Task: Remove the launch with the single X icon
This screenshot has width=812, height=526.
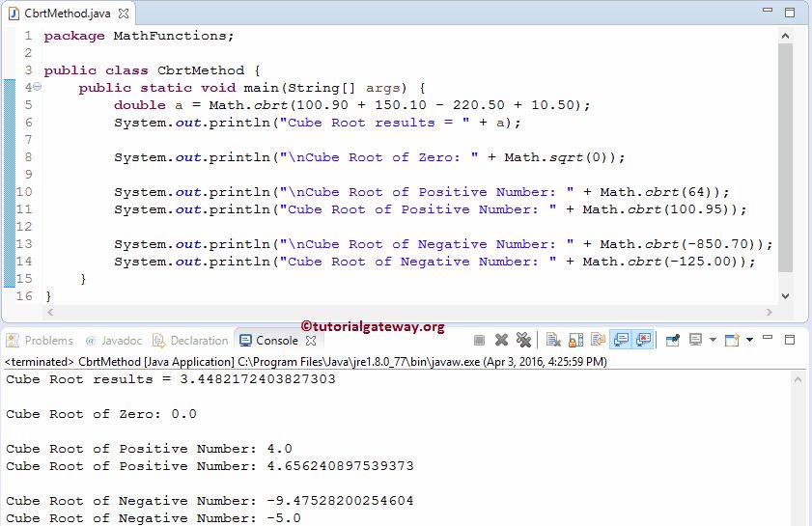Action: tap(501, 340)
